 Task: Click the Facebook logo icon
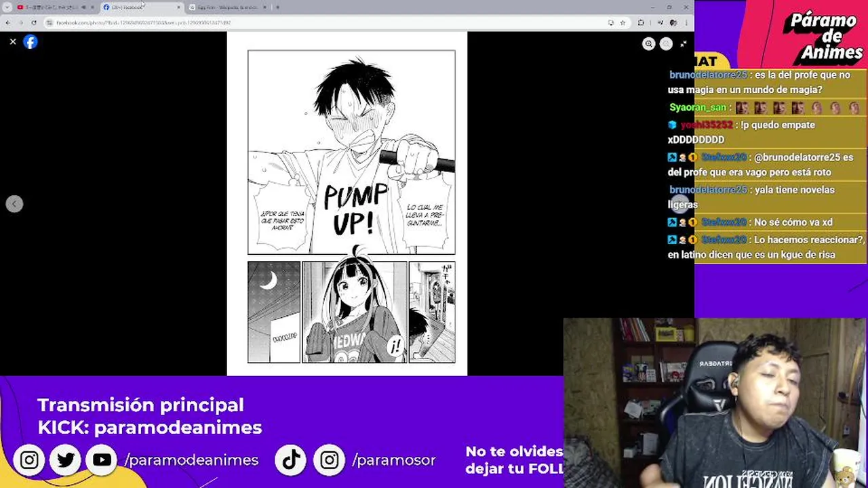pyautogui.click(x=31, y=42)
